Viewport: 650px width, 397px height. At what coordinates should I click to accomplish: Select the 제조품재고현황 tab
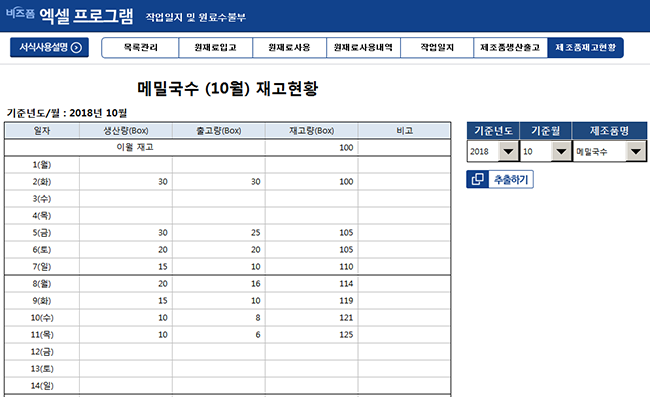585,48
